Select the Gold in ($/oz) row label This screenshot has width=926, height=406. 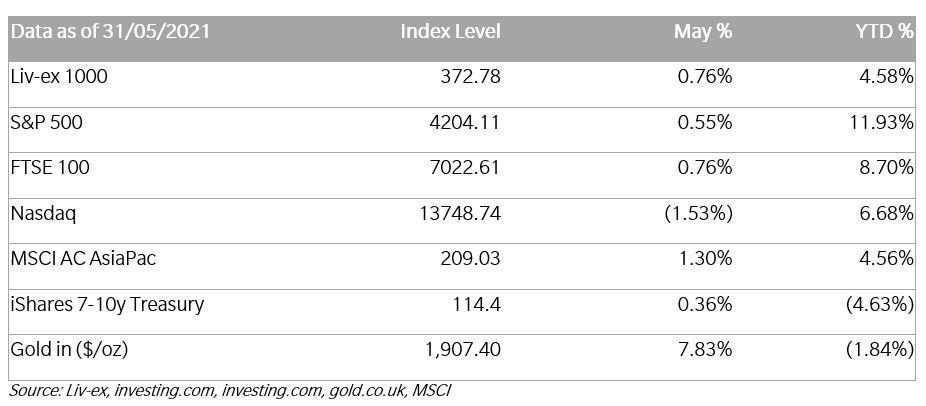(70, 349)
